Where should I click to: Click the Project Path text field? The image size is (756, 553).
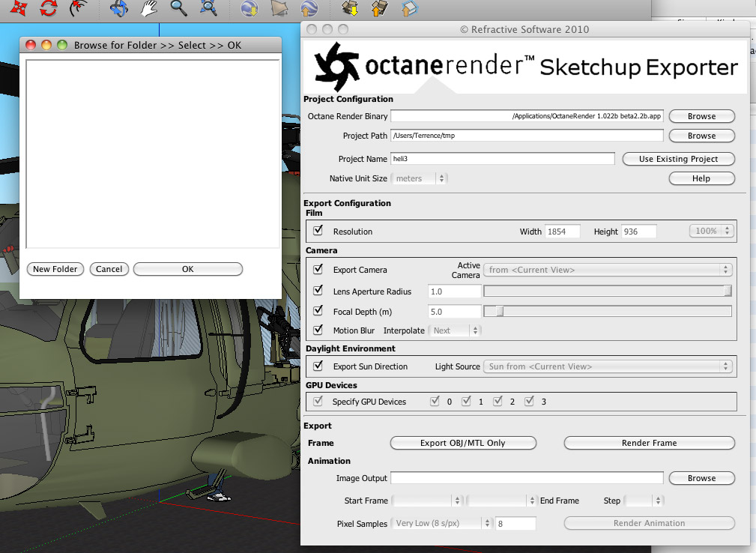pyautogui.click(x=527, y=136)
